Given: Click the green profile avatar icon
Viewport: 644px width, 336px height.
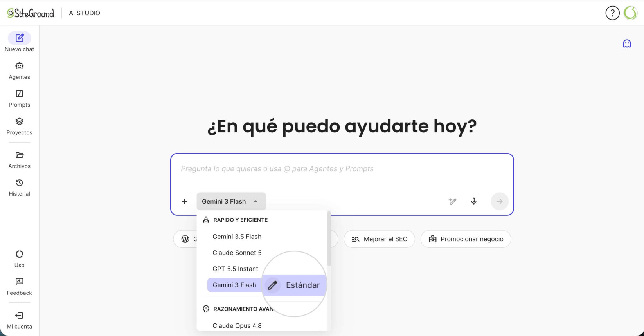Looking at the screenshot, I should 630,13.
